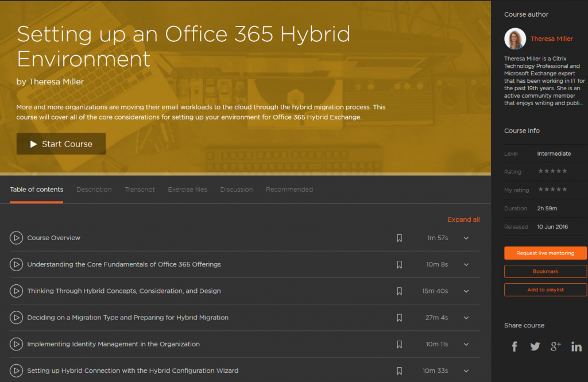The image size is (588, 382).
Task: Expand the Deciding on a Migration Type module
Action: (466, 318)
